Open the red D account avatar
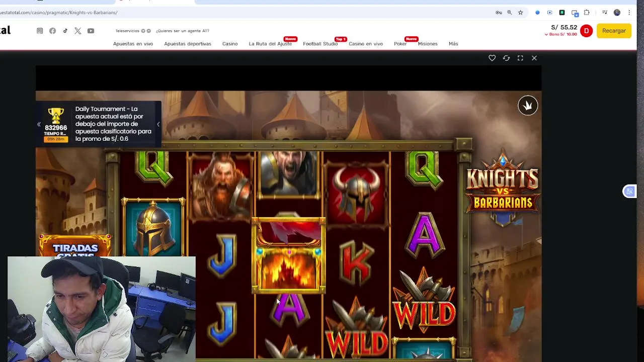644x362 pixels. 586,31
